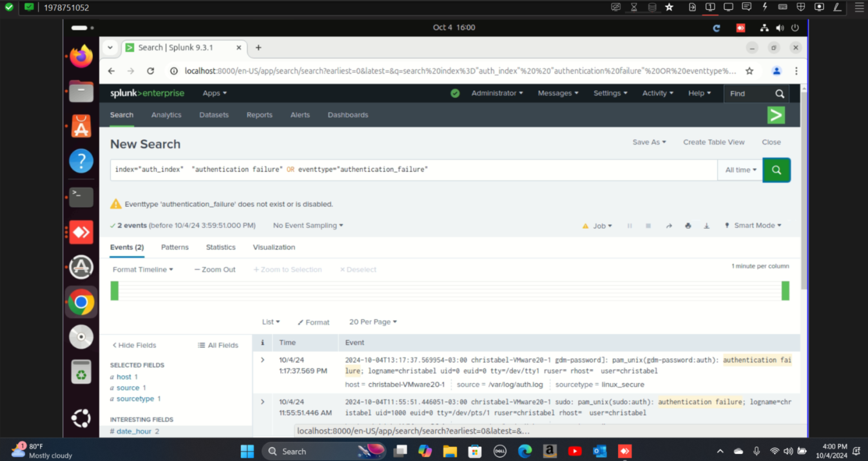Bookmark page with Chrome star icon
The image size is (868, 461).
tap(749, 71)
